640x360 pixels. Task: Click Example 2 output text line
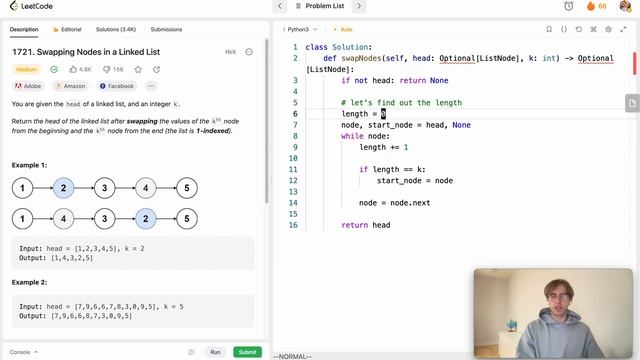[75, 316]
